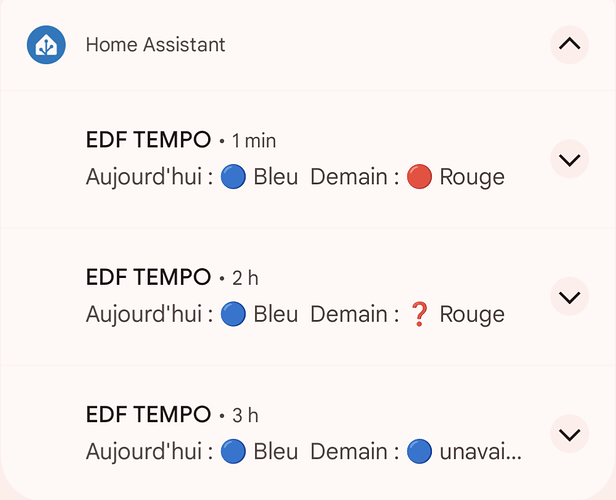The width and height of the screenshot is (616, 500).
Task: Expand the 2 h EDF TEMPO notification
Action: [569, 297]
